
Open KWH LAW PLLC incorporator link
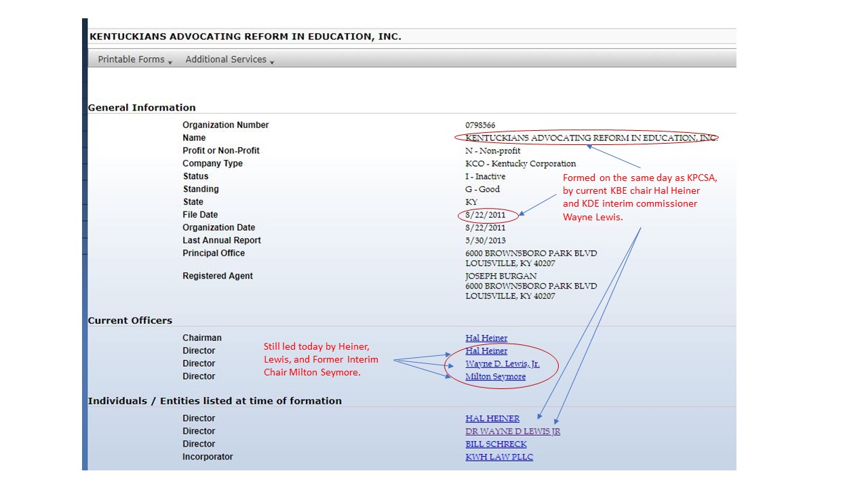(499, 457)
